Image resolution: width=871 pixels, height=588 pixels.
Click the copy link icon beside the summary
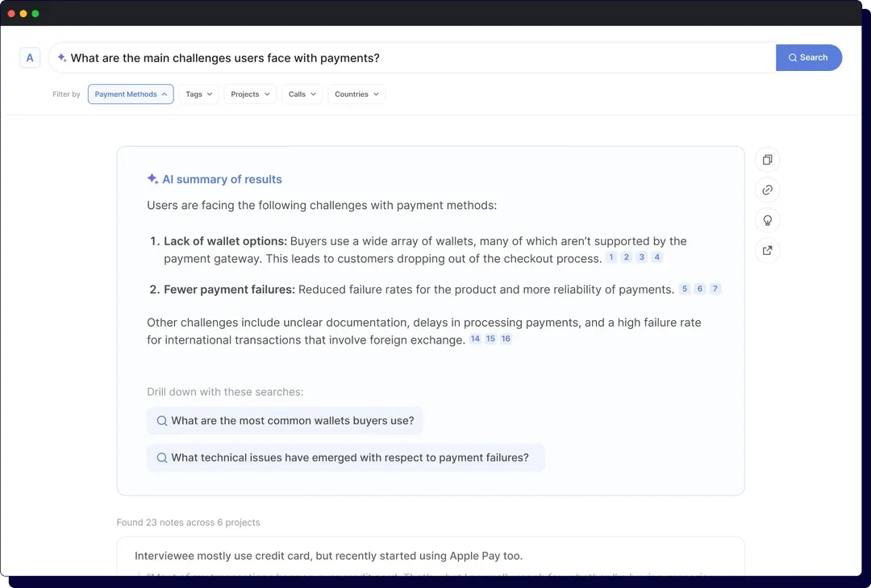tap(767, 190)
